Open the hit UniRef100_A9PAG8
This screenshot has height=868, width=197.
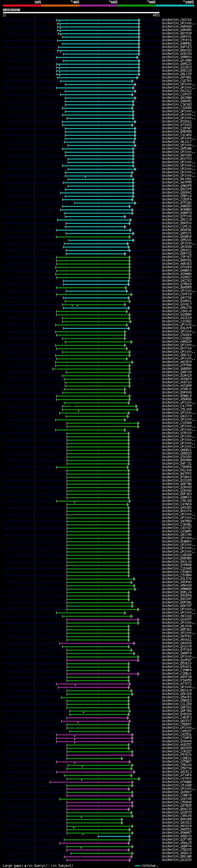click(177, 26)
